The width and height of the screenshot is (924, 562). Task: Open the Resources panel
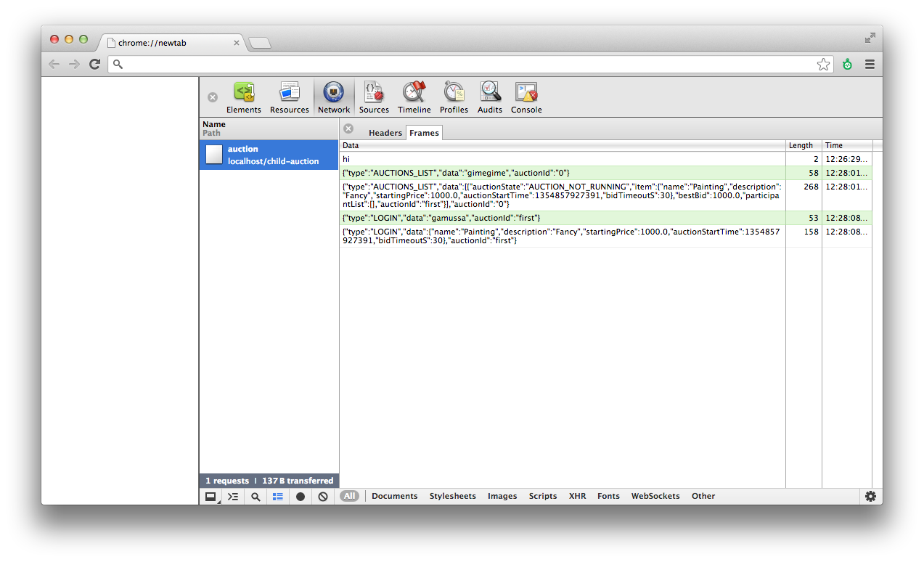(289, 97)
